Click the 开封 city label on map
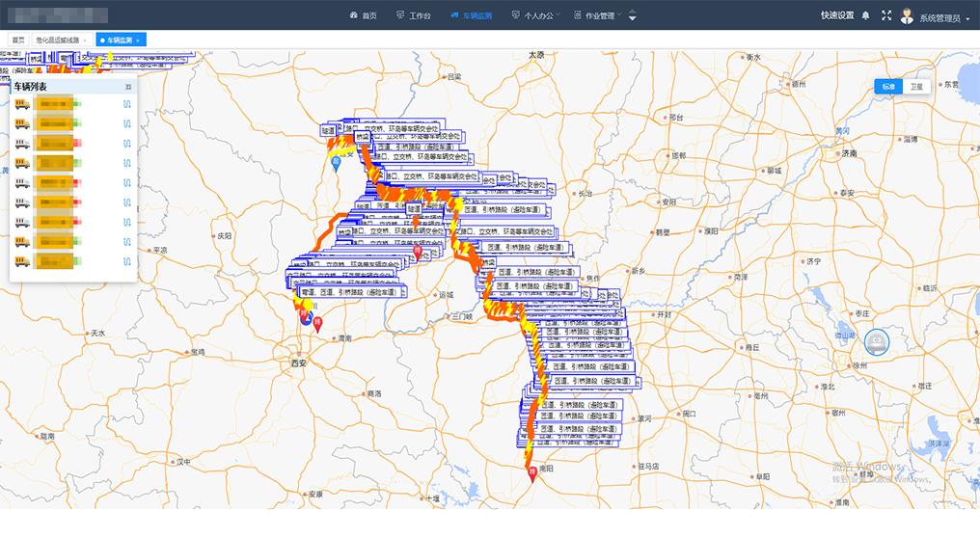The image size is (980, 537). [x=664, y=314]
